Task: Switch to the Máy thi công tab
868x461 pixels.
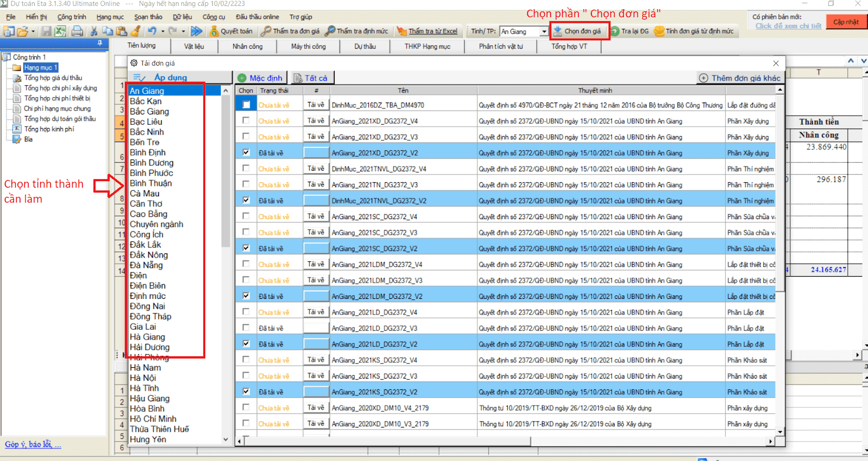Action: [308, 47]
